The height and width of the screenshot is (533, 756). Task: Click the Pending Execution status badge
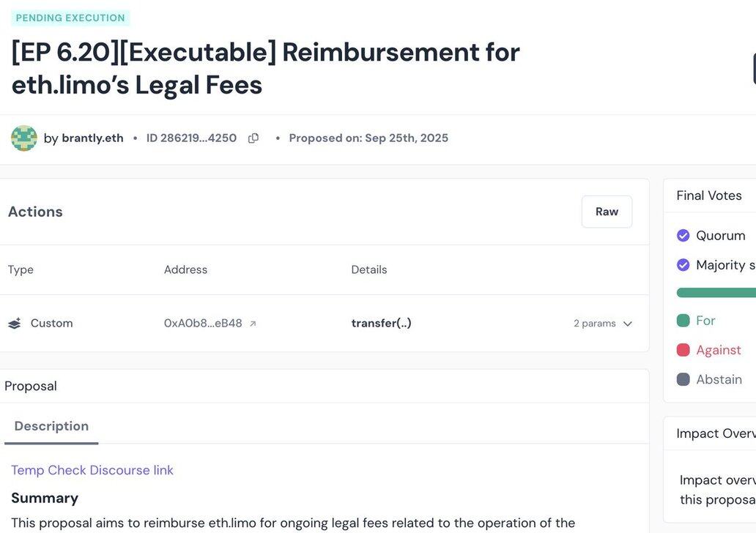(x=70, y=18)
